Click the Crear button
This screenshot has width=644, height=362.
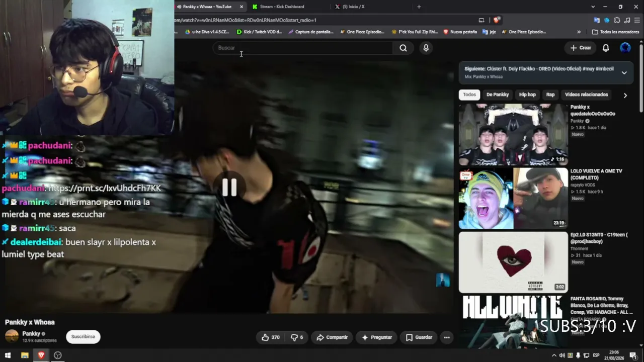pyautogui.click(x=581, y=48)
